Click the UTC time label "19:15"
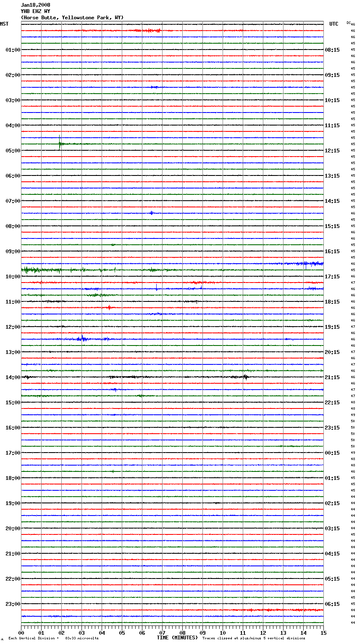Viewport: 357px width, 644px height. coord(332,327)
